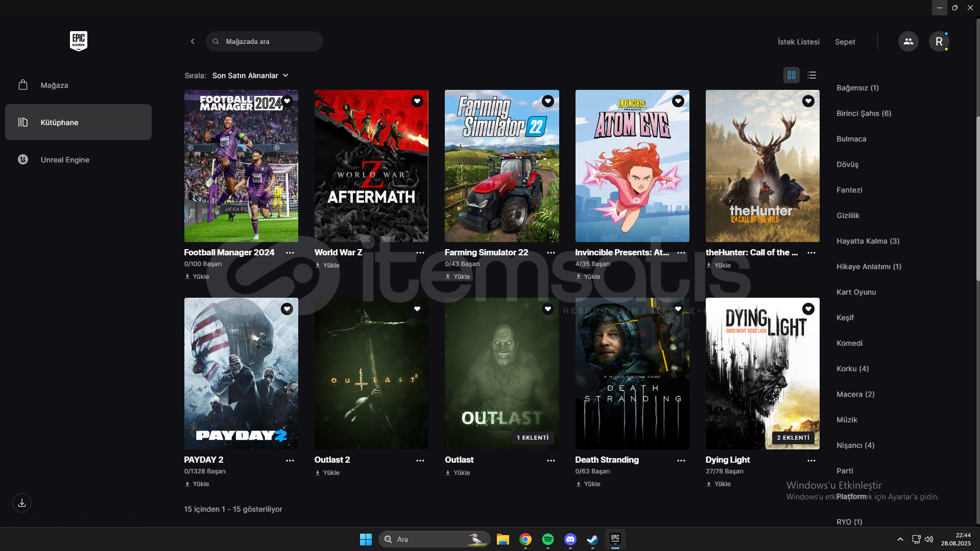Click the Mağazada ara search field

click(265, 41)
